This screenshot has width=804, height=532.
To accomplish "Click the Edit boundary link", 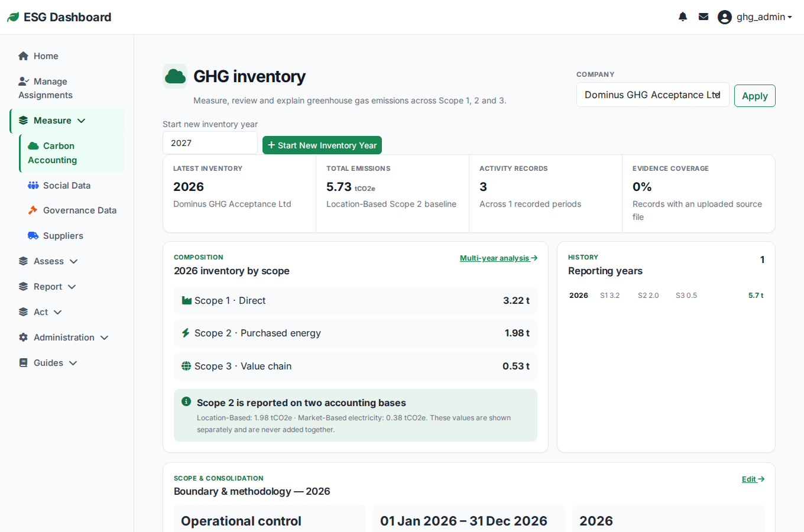I will [x=753, y=479].
